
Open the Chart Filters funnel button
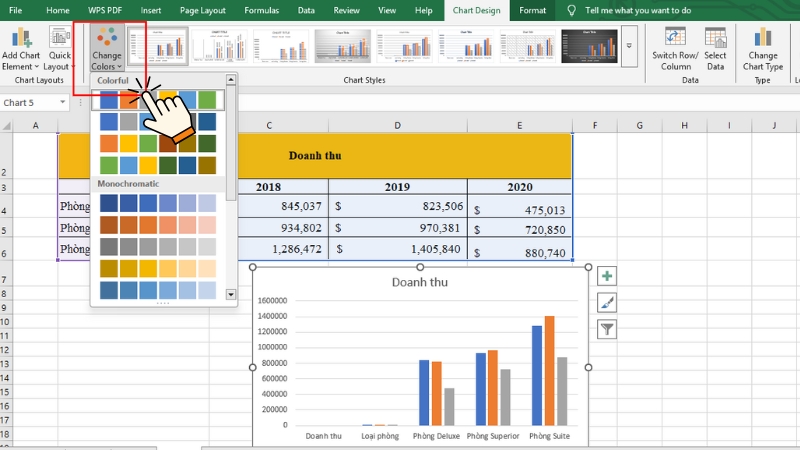tap(607, 328)
